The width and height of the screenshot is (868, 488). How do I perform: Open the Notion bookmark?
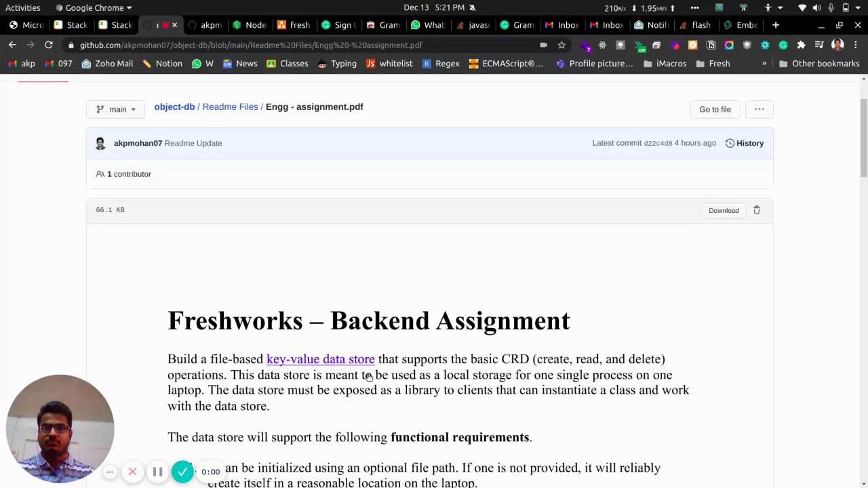point(162,64)
